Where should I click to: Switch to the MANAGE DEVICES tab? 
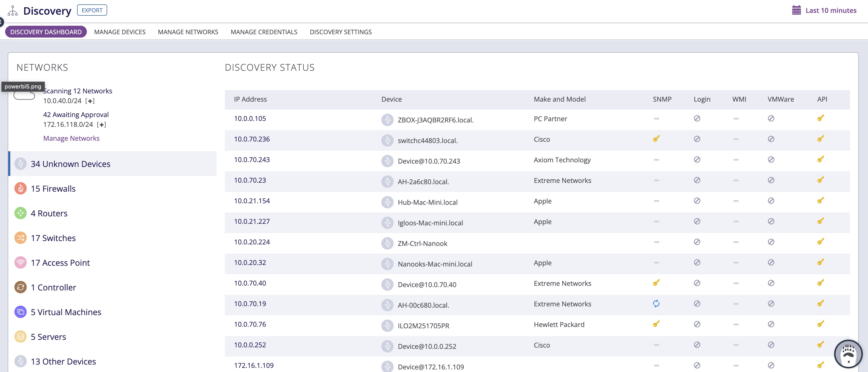pyautogui.click(x=120, y=32)
